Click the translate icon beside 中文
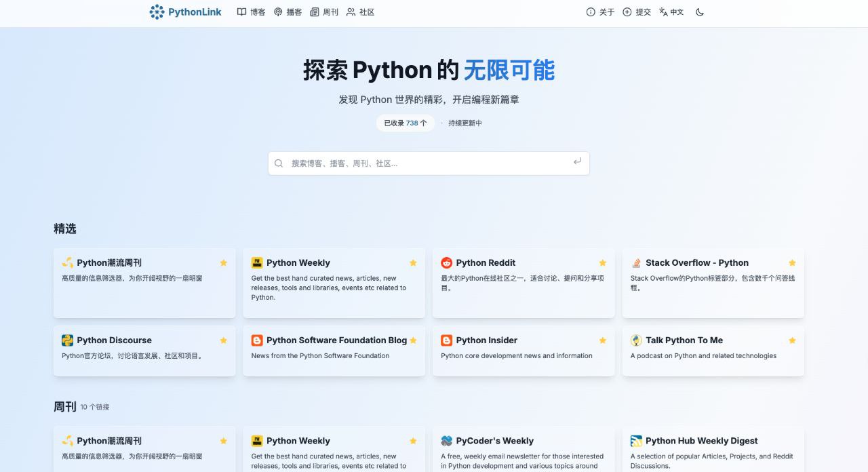The height and width of the screenshot is (472, 868). point(663,12)
